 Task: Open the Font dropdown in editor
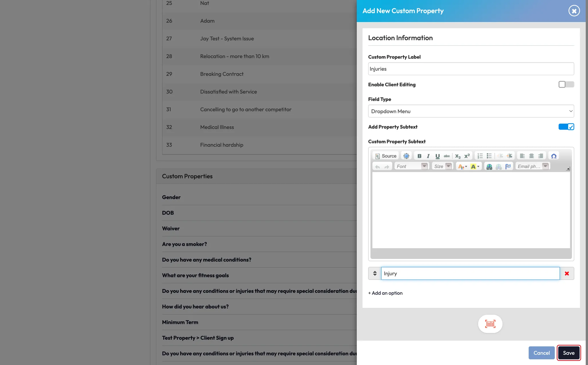pos(411,167)
